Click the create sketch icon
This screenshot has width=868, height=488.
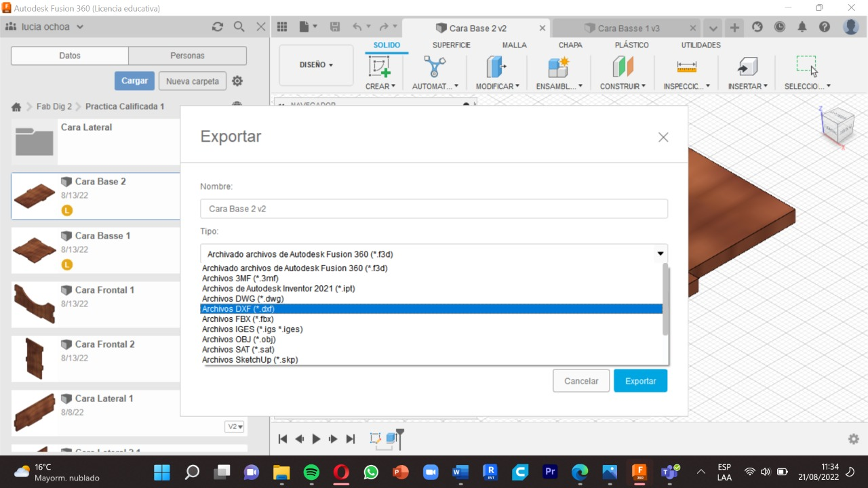[x=380, y=66]
